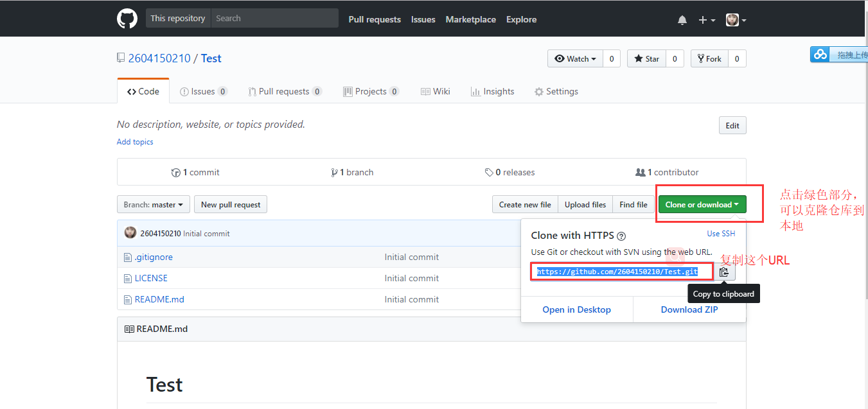Screen dimensions: 868x409
Task: Click the repository book icon before owner name
Action: point(121,58)
